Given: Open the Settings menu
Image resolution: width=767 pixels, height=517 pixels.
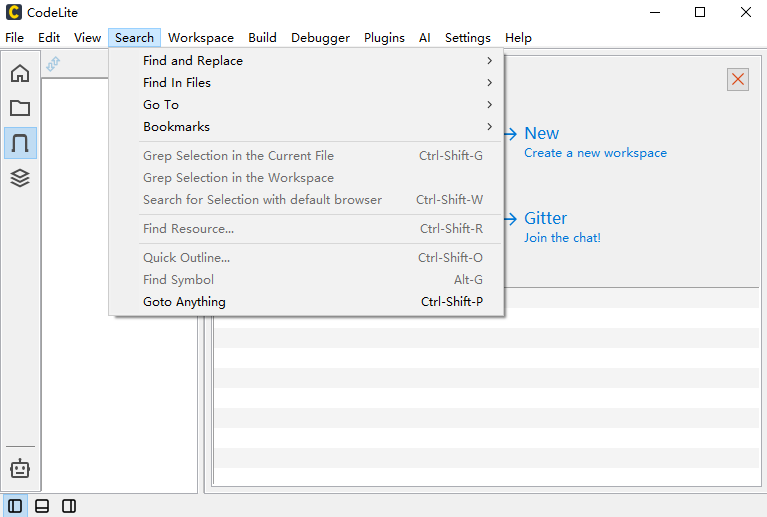Looking at the screenshot, I should click(468, 38).
